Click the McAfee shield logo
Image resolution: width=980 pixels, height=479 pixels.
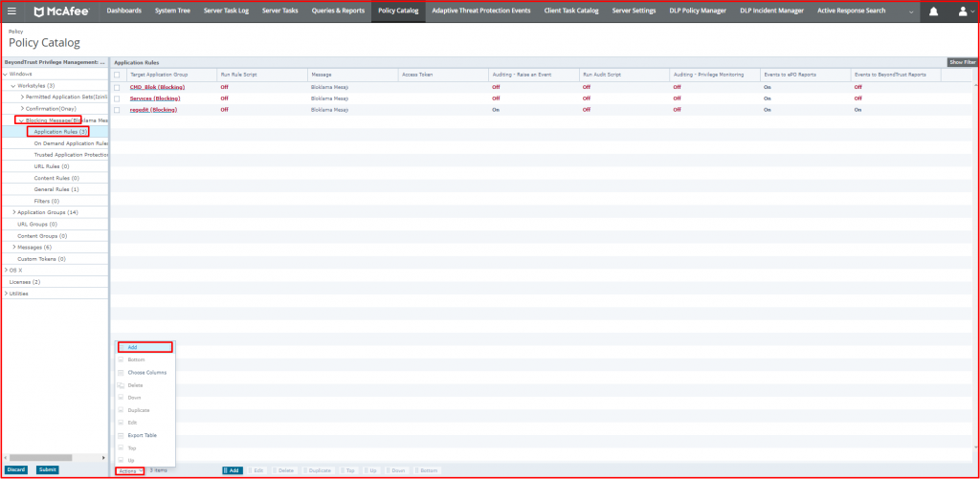tap(41, 11)
